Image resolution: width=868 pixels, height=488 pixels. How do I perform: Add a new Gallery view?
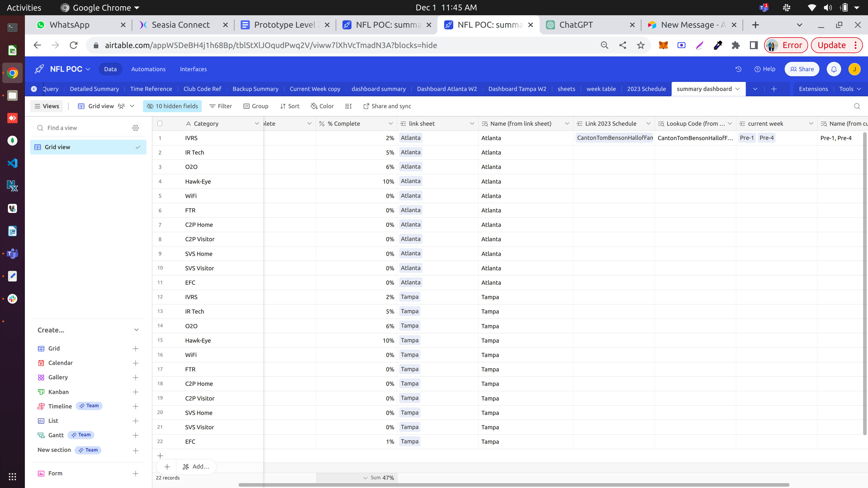(135, 378)
